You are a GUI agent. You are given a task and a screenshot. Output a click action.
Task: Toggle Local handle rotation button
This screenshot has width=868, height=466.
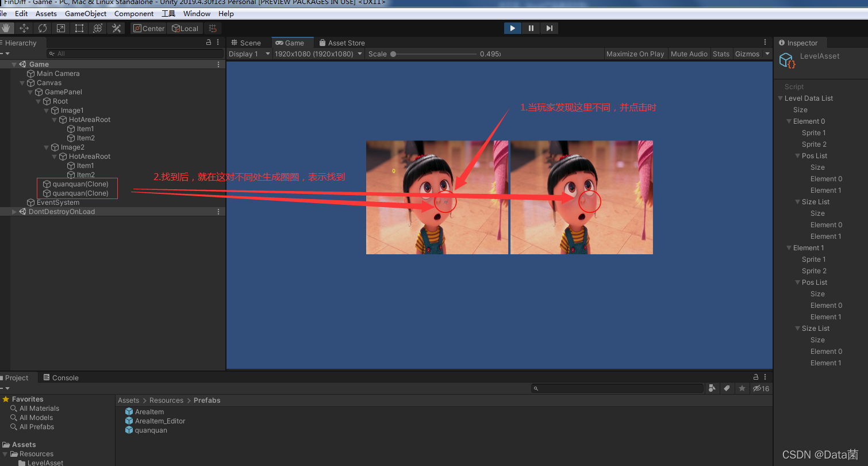click(185, 28)
